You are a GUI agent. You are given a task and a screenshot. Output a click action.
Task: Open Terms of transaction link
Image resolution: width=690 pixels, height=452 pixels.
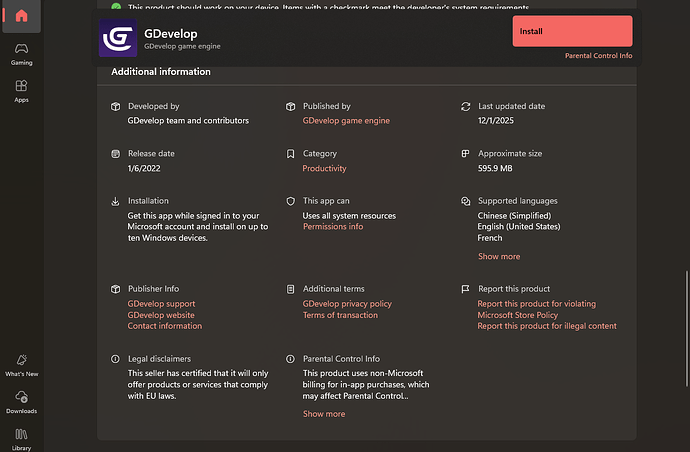[342, 315]
